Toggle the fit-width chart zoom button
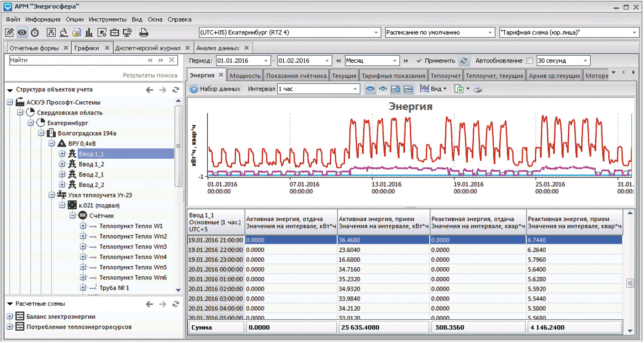The height and width of the screenshot is (343, 644). 370,89
